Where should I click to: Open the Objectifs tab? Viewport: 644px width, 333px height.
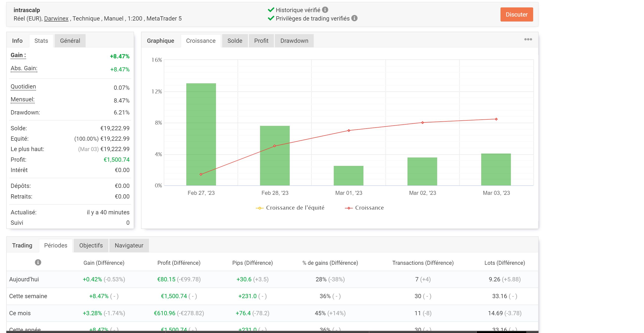click(91, 245)
